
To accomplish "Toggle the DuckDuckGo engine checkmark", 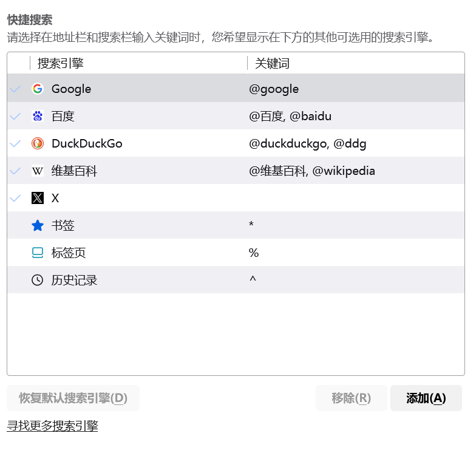I will [15, 143].
